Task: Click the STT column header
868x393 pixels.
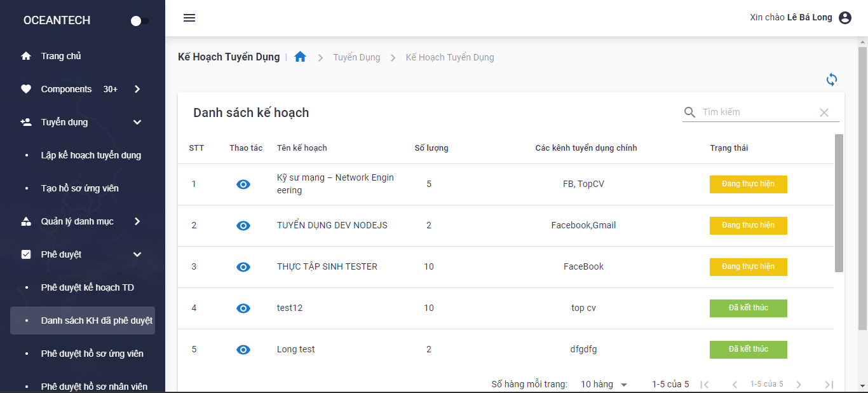Action: 196,148
